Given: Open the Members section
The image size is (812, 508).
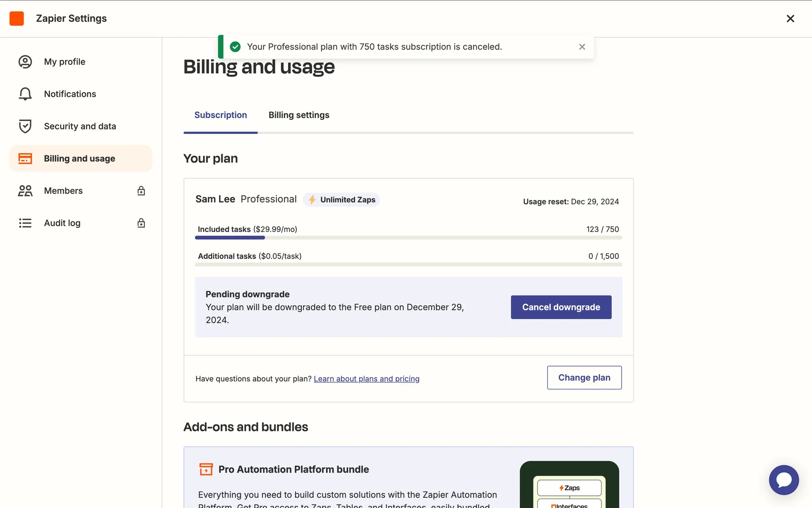Looking at the screenshot, I should tap(80, 190).
